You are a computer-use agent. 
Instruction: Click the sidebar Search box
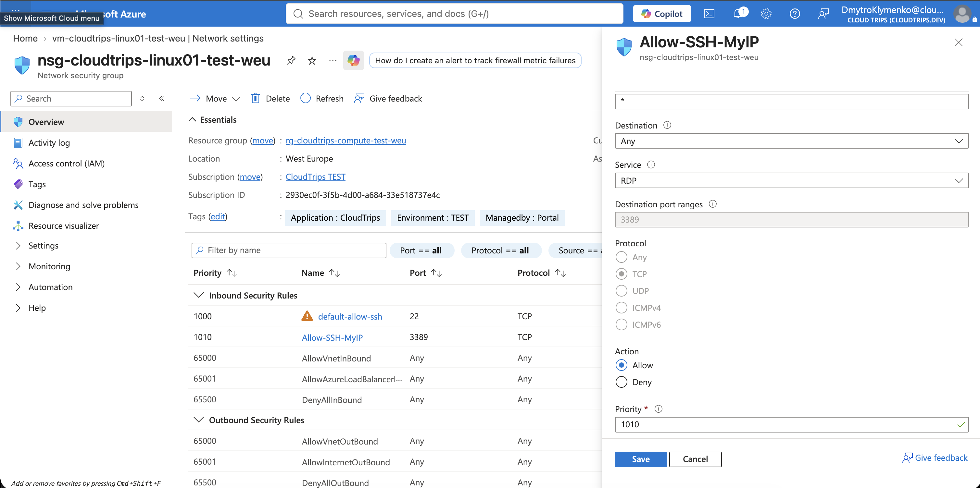[71, 99]
